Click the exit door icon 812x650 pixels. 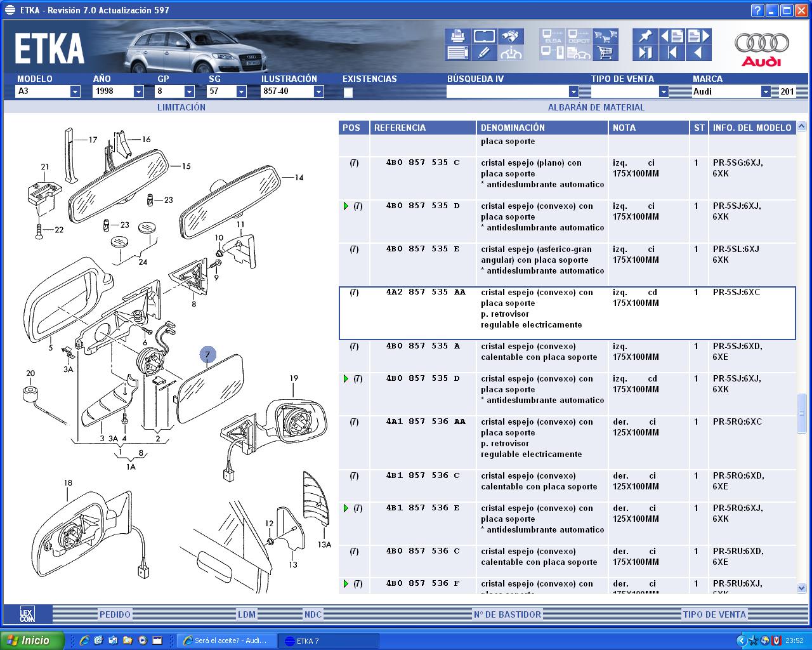pos(645,53)
